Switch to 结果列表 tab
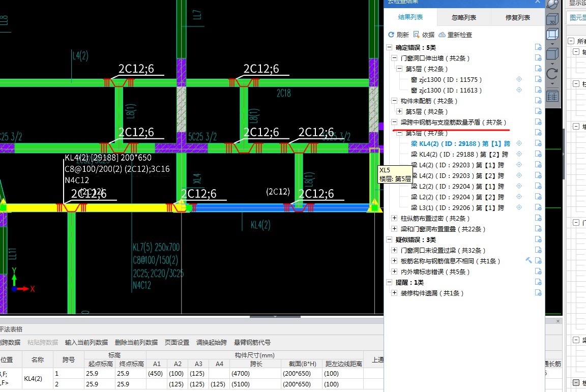This screenshot has width=586, height=392. tap(411, 17)
